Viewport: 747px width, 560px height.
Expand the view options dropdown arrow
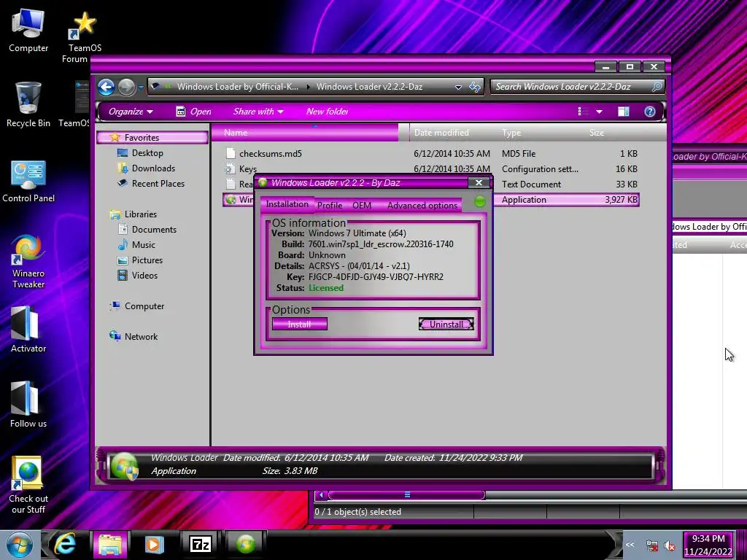600,112
